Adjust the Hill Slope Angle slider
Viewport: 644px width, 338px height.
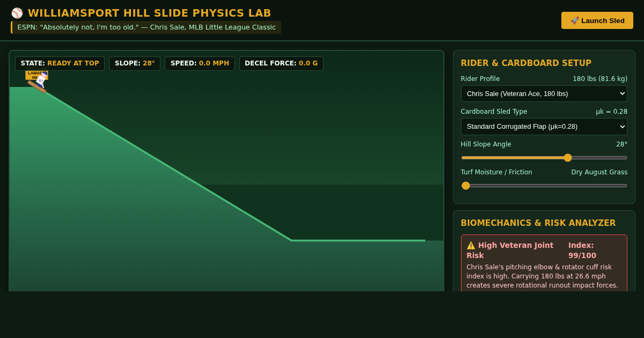click(544, 158)
